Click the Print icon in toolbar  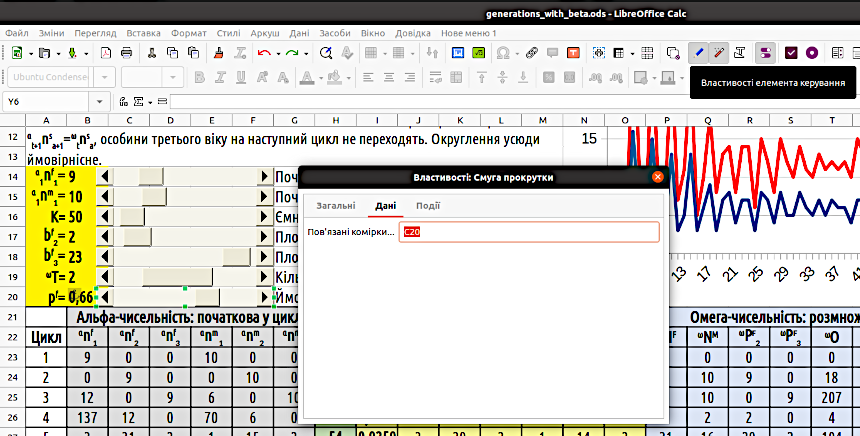point(127,52)
